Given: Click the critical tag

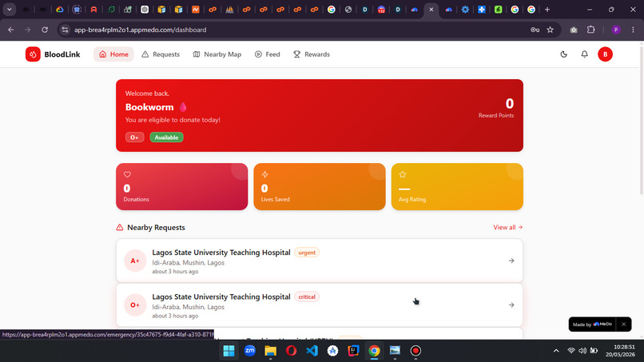Looking at the screenshot, I should (307, 296).
